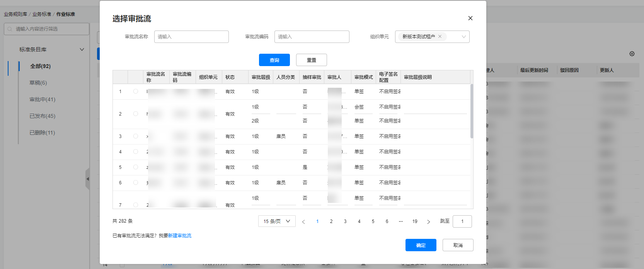644x269 pixels.
Task: Click the 人员分类 column header
Action: (x=286, y=77)
